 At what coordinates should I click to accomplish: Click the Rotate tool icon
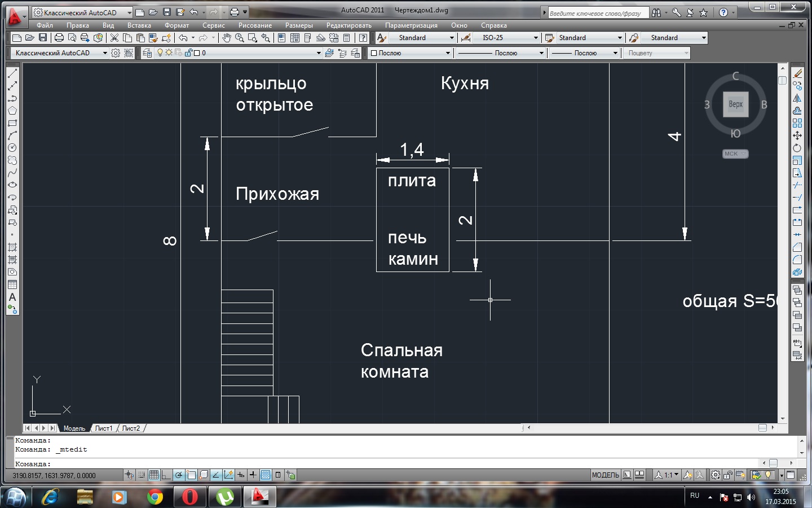(797, 148)
